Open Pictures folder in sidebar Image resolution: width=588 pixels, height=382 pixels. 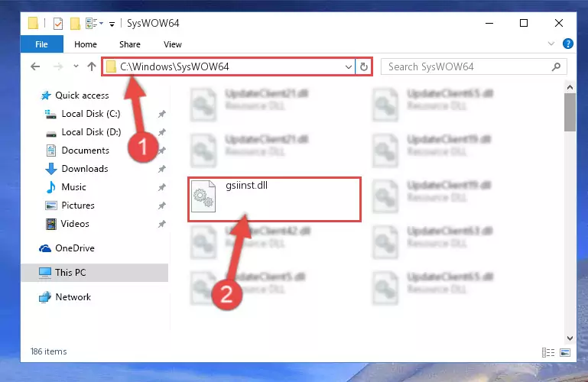coord(78,206)
